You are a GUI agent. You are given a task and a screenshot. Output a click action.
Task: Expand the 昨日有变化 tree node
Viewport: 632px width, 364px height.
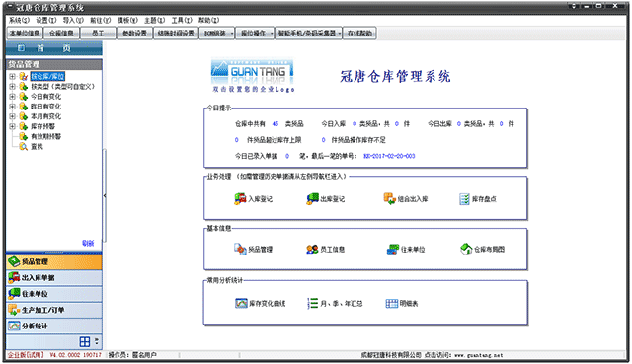tap(12, 107)
